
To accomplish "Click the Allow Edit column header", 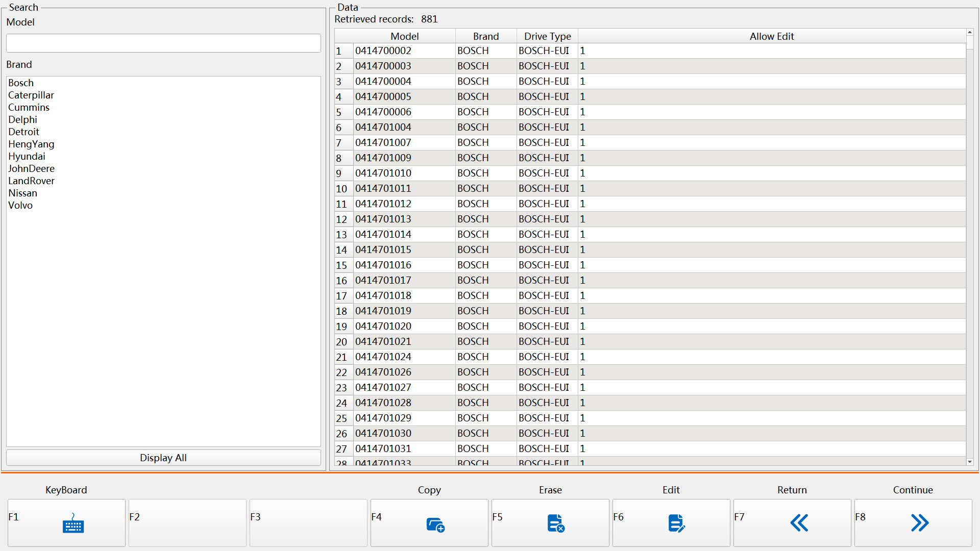I will [x=771, y=36].
